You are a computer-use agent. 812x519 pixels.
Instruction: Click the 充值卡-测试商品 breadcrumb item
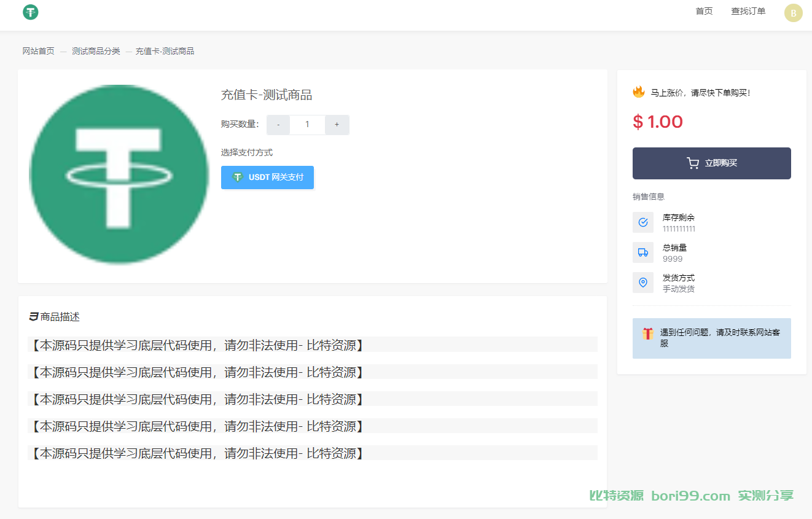[165, 51]
